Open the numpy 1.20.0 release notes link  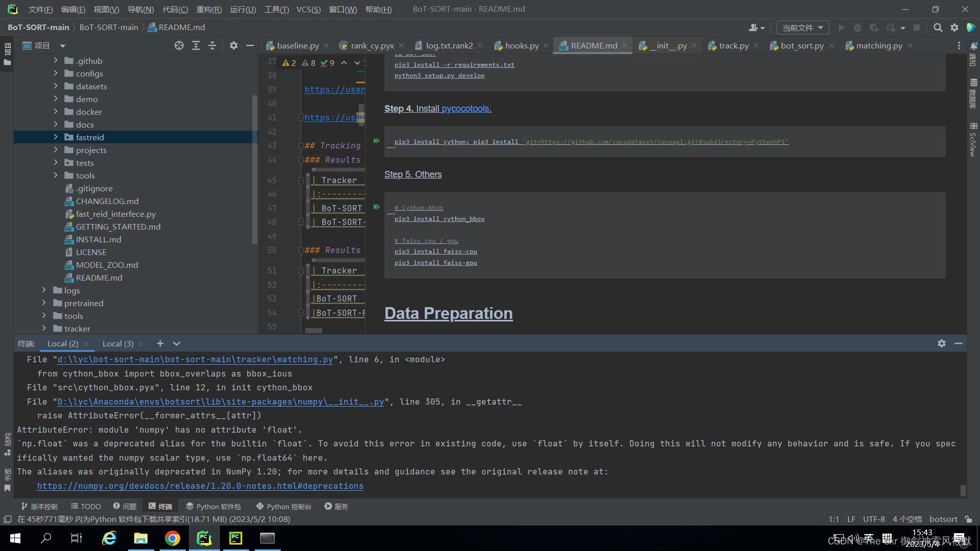[x=200, y=486]
